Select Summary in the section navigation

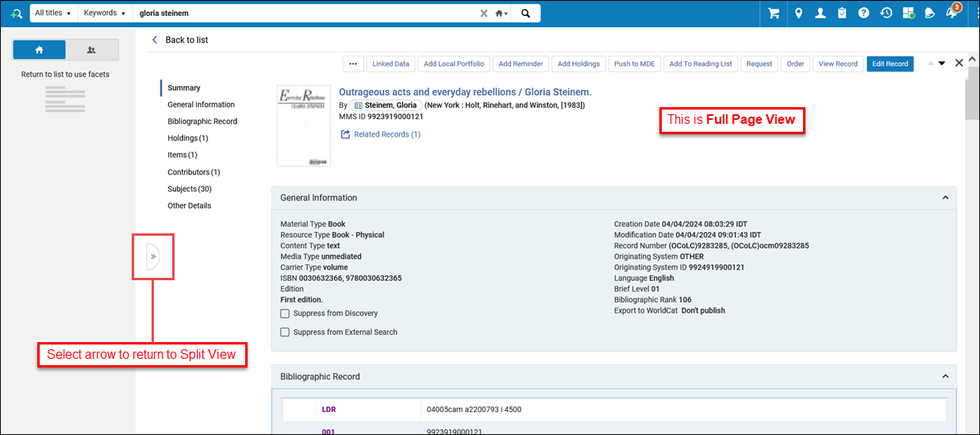(x=184, y=88)
